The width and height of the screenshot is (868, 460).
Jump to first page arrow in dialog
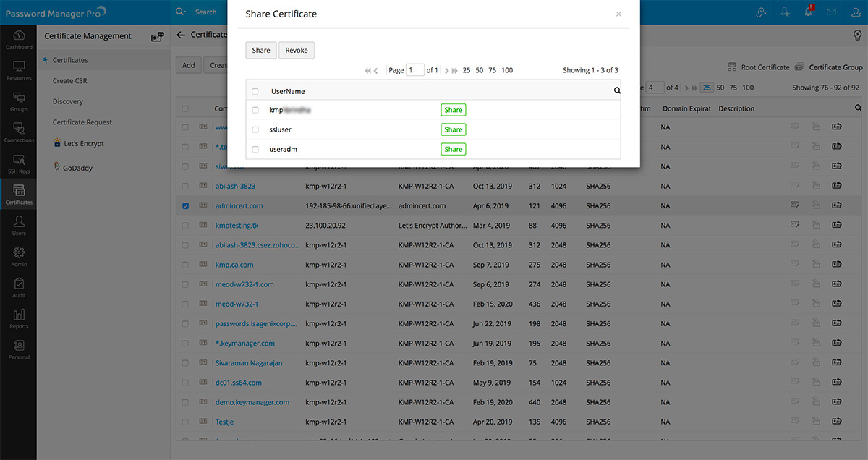(x=368, y=71)
